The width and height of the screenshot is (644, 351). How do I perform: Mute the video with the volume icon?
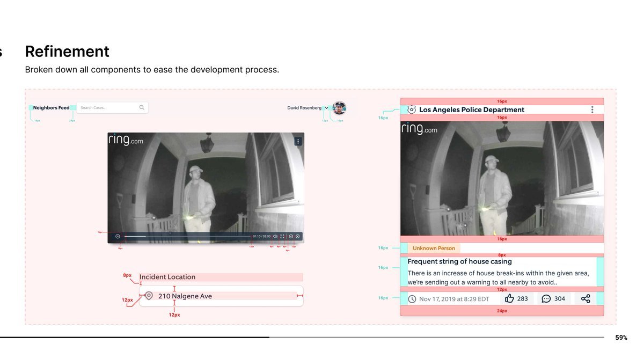coord(275,236)
